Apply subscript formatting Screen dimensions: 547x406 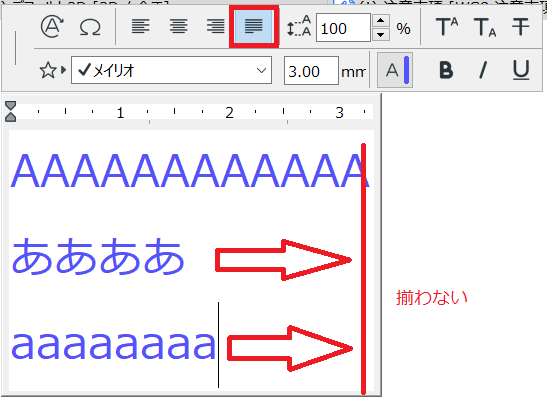pyautogui.click(x=485, y=27)
